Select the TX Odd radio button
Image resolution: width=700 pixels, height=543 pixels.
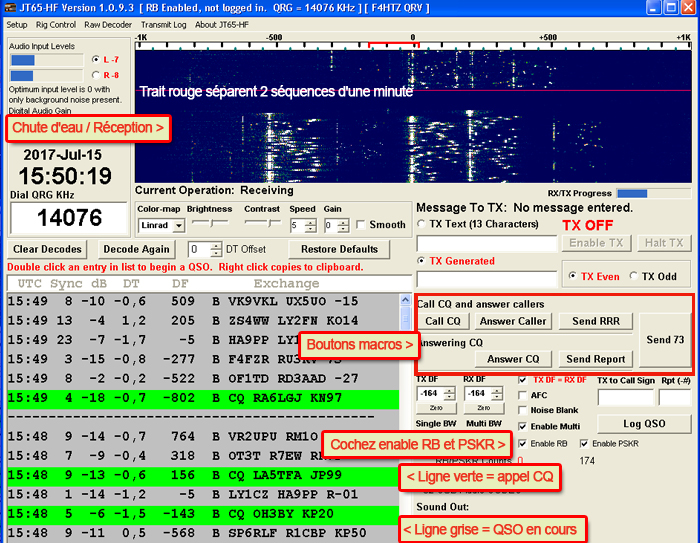(x=633, y=276)
